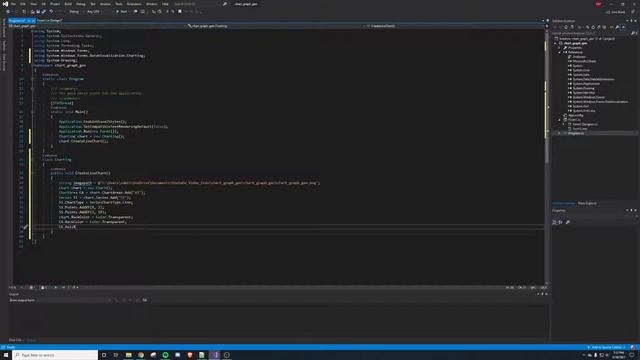Expand the Properties node in Solution Explorer
The width and height of the screenshot is (640, 360).
(560, 48)
